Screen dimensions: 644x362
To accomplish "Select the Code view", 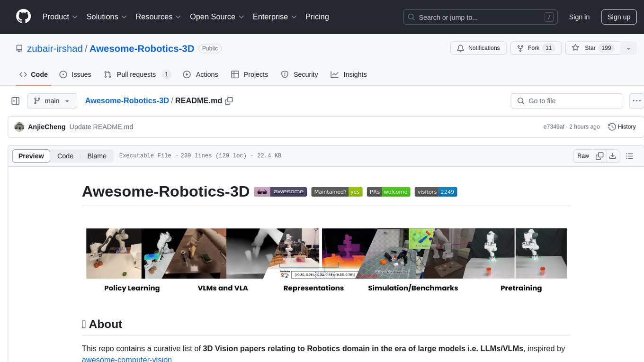I will (65, 156).
